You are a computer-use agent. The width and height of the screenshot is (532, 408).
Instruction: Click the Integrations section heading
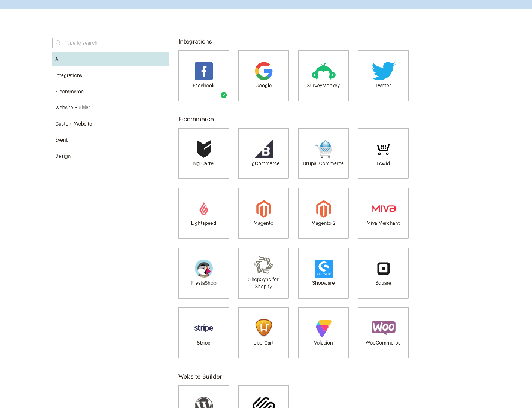click(195, 42)
